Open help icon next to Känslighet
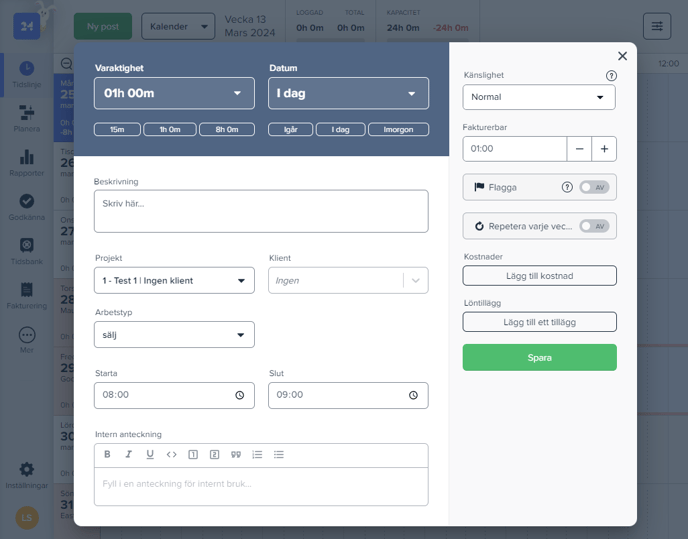Screen dimensions: 688x539 click(x=611, y=76)
